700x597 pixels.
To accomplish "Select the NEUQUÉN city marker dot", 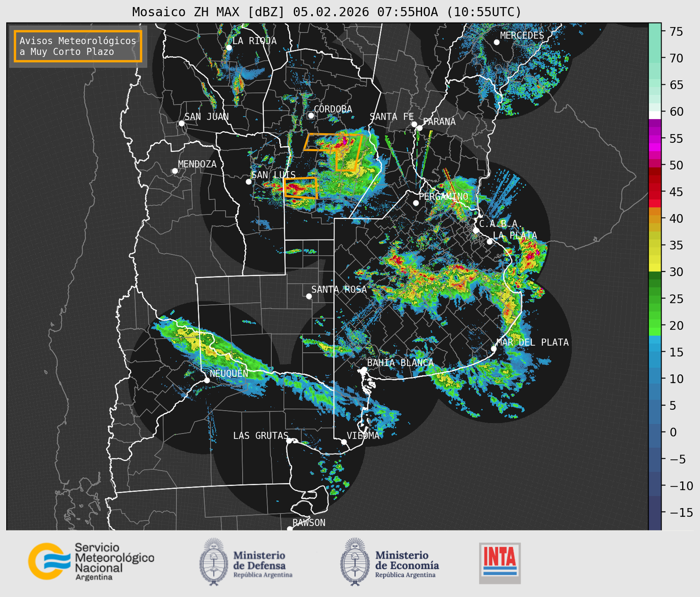I will click(x=207, y=380).
